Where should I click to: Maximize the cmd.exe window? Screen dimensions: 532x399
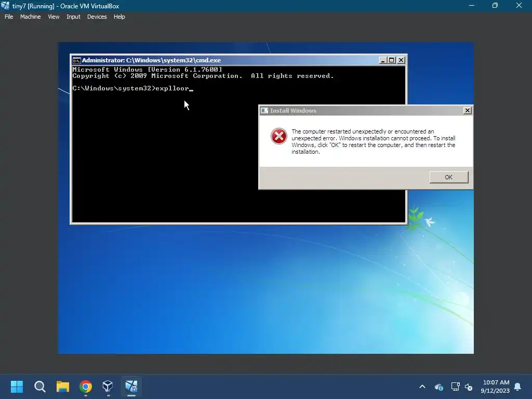(392, 60)
